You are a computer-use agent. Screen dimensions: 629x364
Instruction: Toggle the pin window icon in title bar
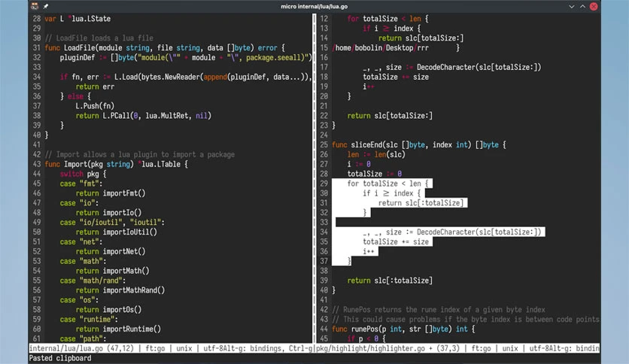[x=46, y=6]
